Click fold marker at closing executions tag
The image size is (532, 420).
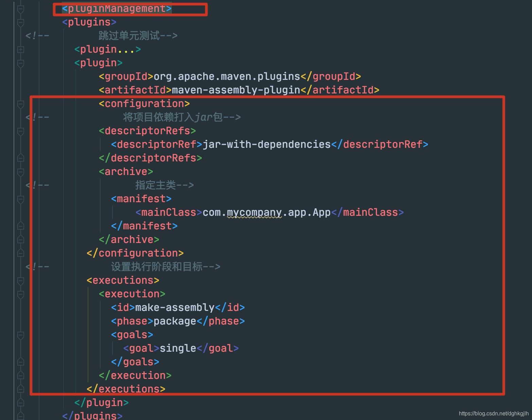pyautogui.click(x=21, y=389)
